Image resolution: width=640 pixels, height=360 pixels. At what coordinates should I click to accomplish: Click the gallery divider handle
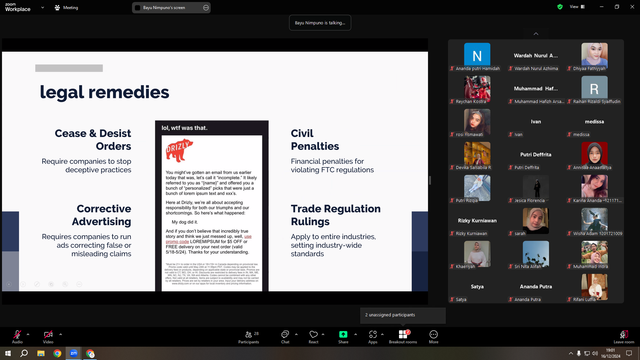[430, 180]
